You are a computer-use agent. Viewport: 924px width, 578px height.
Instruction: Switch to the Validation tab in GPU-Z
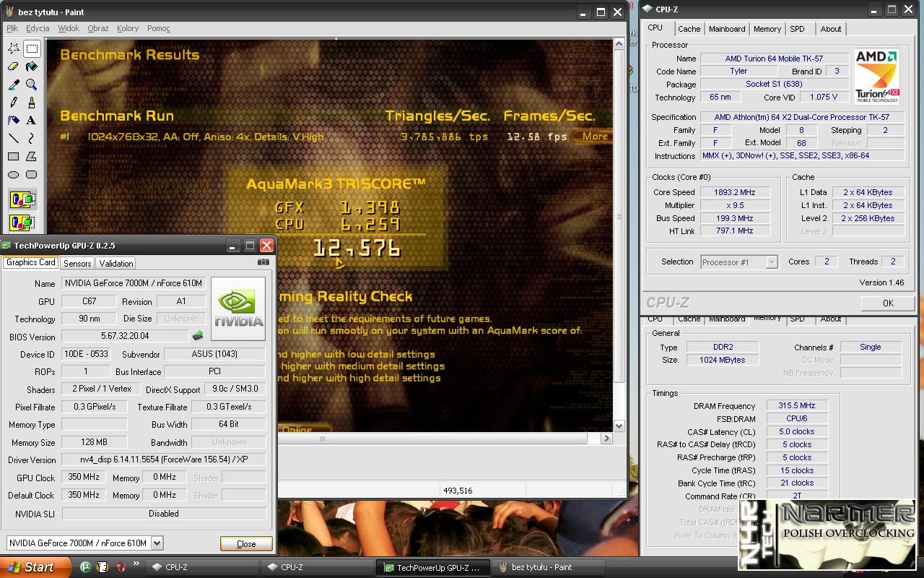[x=116, y=264]
